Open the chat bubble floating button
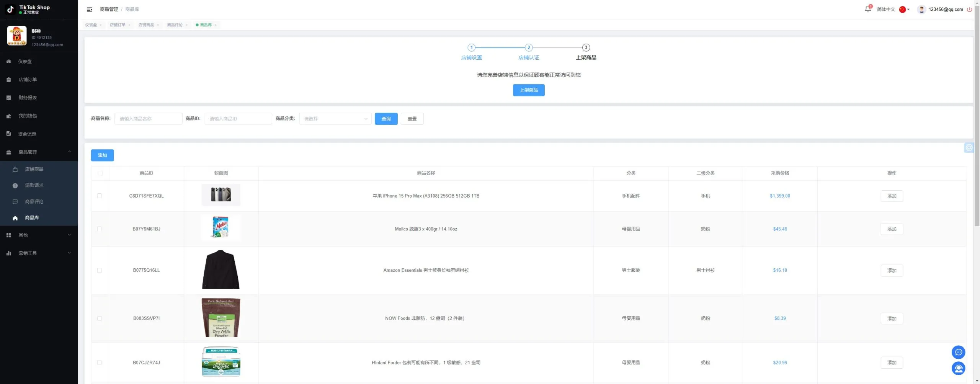Screen dimensions: 980x384 [x=958, y=352]
